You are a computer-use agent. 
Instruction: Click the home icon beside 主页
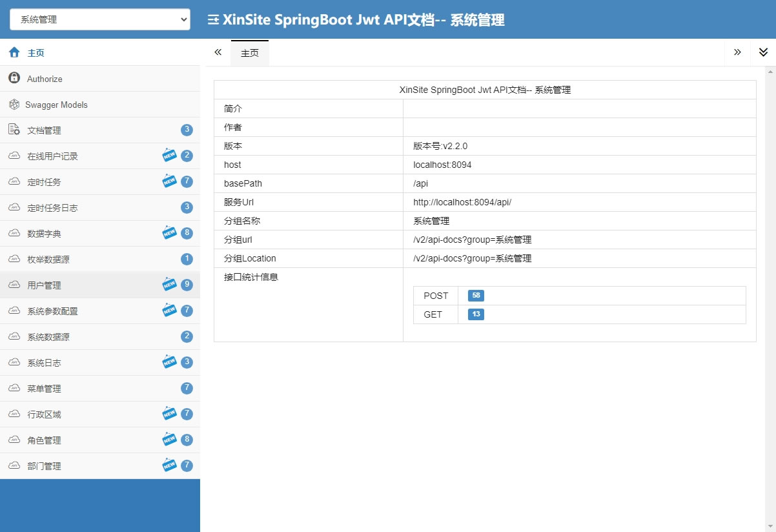pos(14,52)
